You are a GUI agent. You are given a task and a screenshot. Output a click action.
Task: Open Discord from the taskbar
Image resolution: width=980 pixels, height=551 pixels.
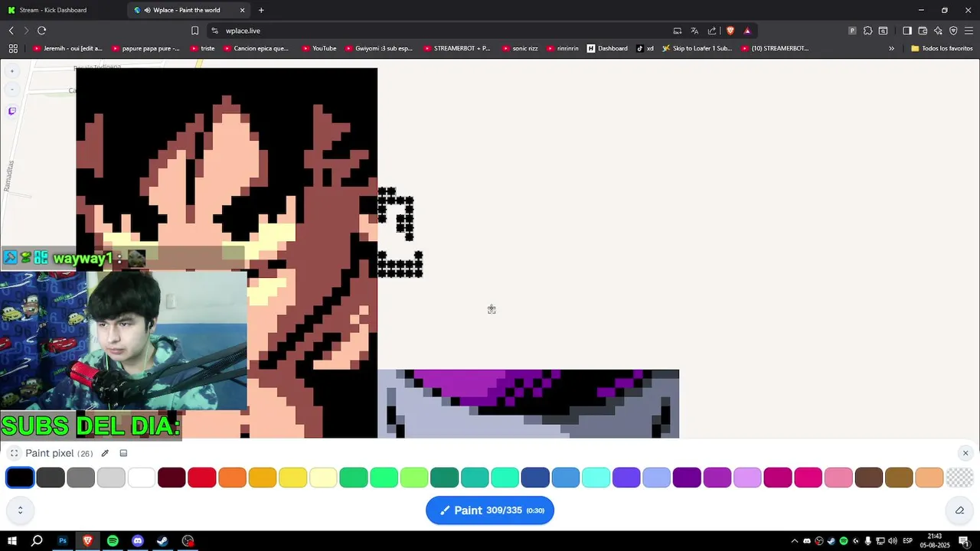tap(138, 541)
